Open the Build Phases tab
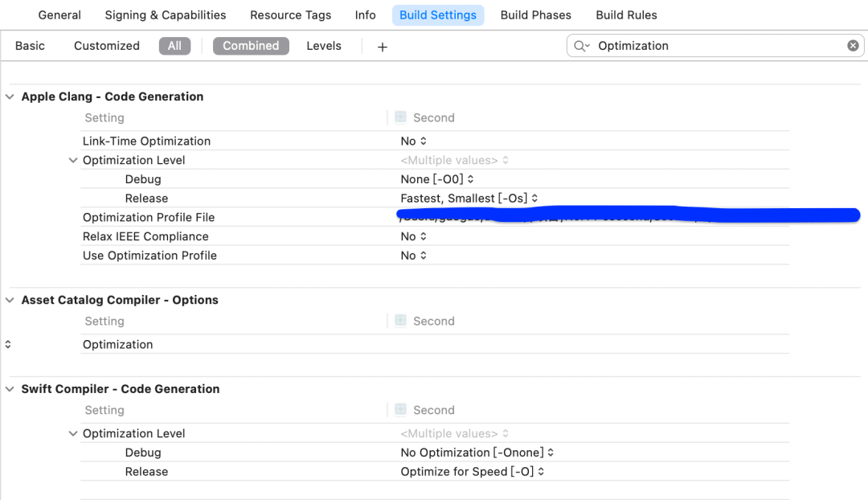The image size is (868, 500). [x=535, y=14]
